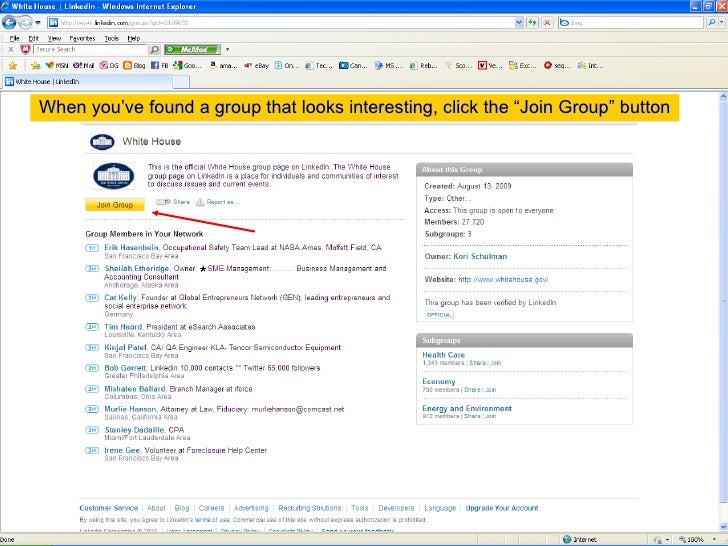Open the 'Int...' favorite bookmark
Image resolution: width=728 pixels, height=546 pixels.
(591, 65)
